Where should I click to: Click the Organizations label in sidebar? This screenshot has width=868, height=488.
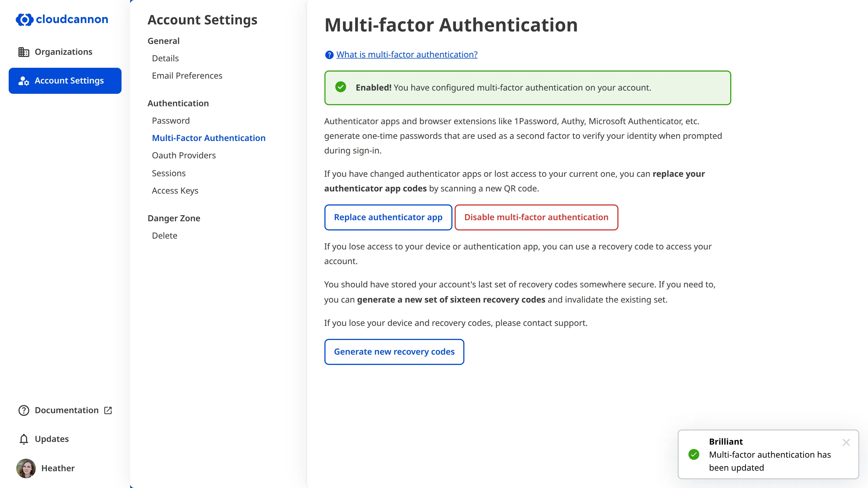point(63,52)
